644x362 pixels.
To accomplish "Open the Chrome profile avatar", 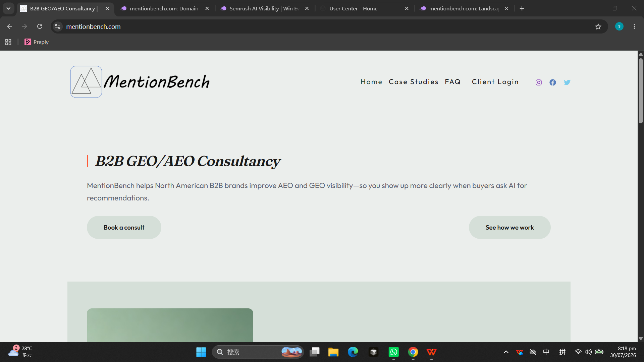I will coord(619,26).
